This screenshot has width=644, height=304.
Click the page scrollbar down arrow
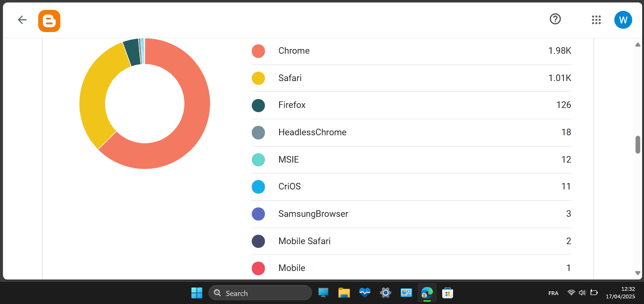638,273
